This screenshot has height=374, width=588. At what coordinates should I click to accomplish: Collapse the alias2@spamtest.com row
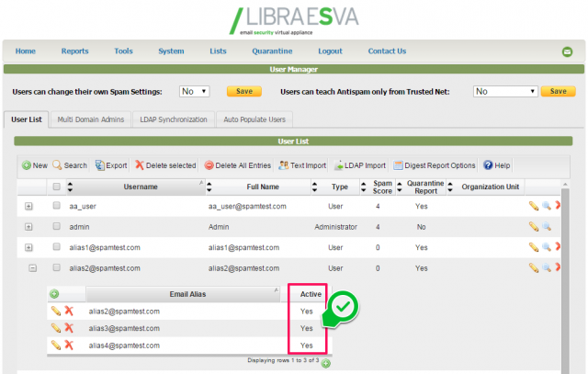click(x=33, y=268)
